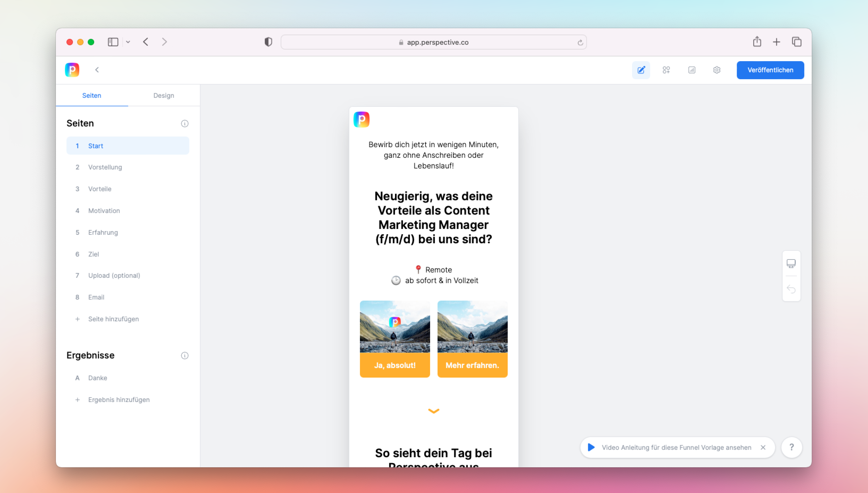Switch to the Design tab

164,95
